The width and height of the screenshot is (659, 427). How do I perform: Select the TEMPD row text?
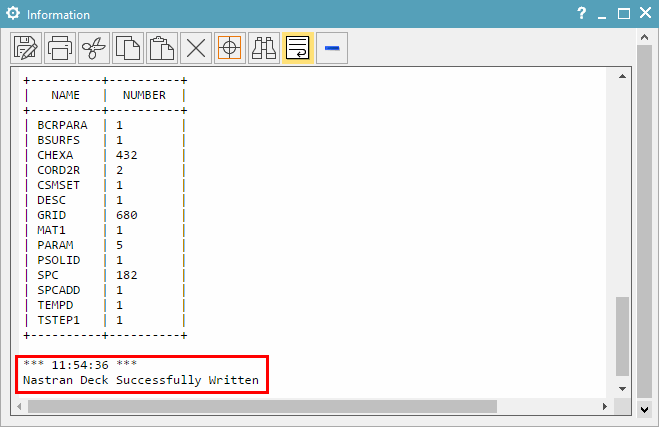click(55, 305)
